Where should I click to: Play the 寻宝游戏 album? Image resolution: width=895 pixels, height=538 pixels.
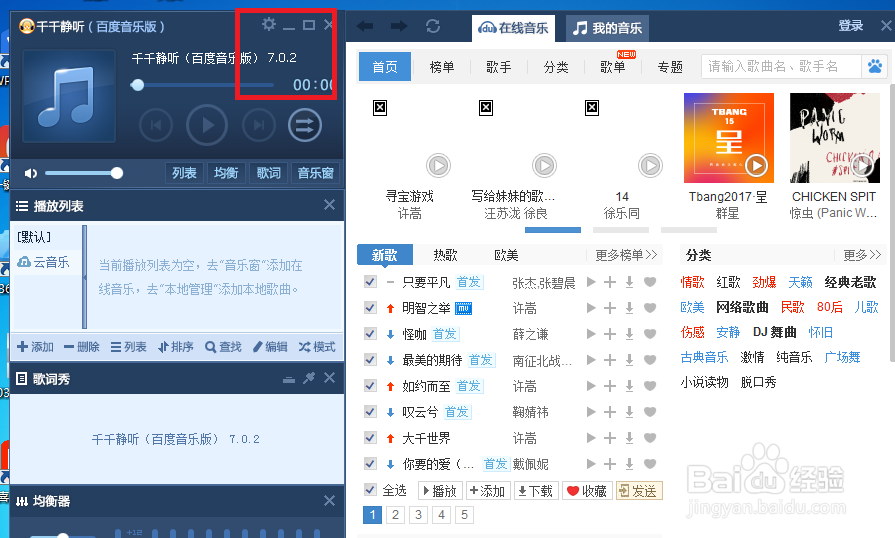click(438, 165)
